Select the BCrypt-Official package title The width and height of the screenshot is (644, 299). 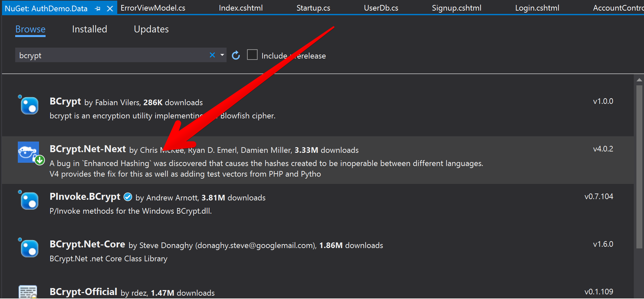coord(83,292)
